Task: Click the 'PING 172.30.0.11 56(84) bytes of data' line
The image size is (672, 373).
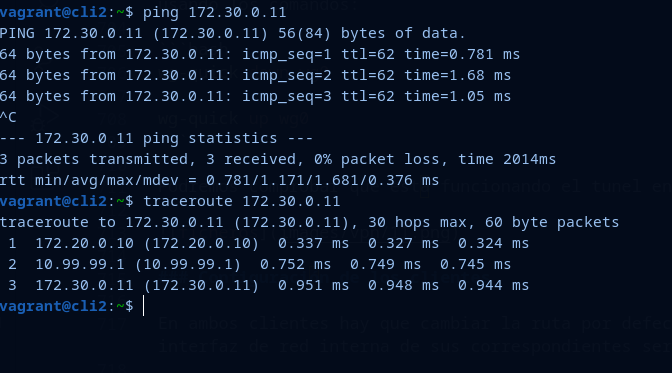Action: [233, 33]
